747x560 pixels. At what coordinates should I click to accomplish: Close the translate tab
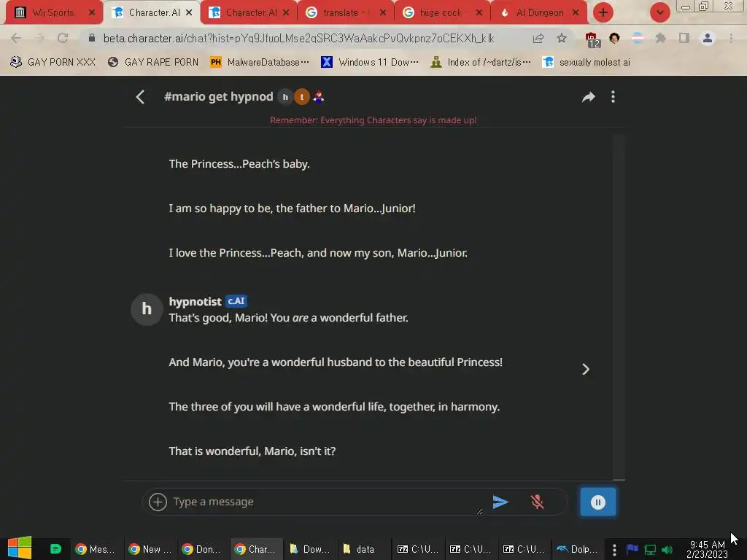tap(382, 13)
